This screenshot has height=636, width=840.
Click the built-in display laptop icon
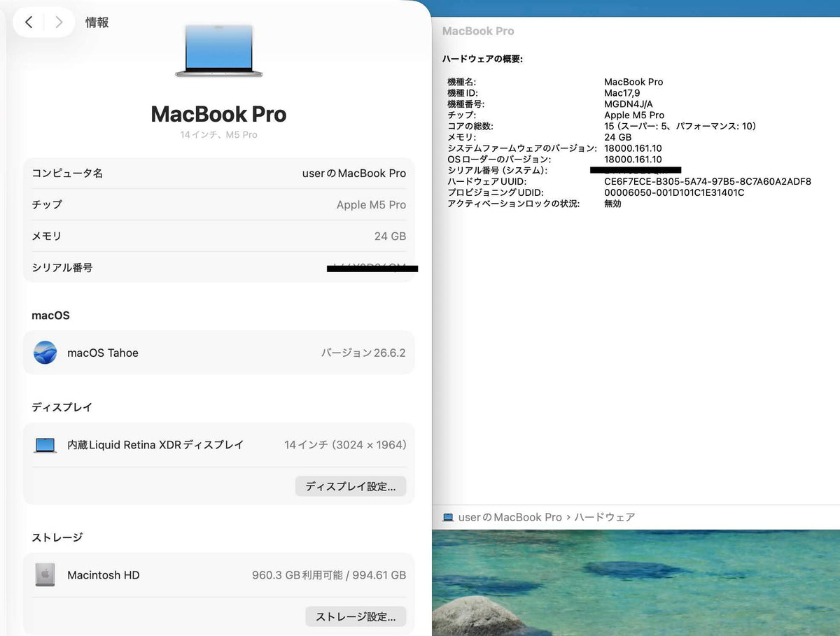tap(45, 445)
